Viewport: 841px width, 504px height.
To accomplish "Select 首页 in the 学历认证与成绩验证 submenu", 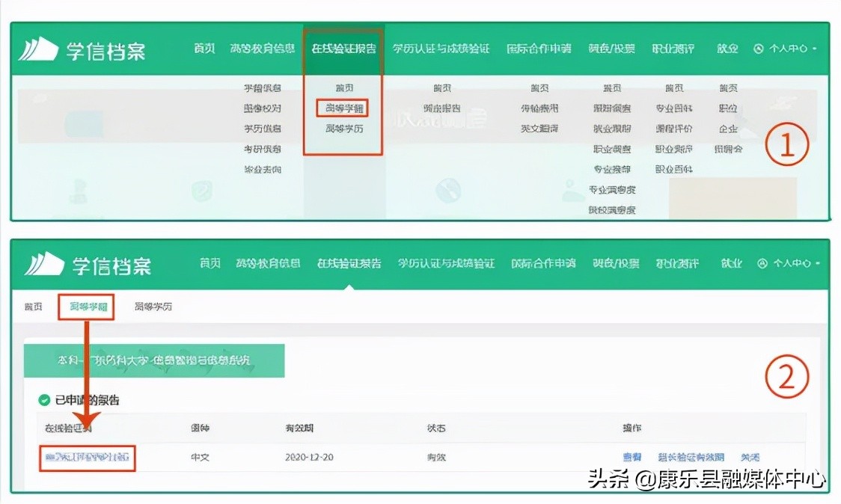I will [x=442, y=88].
